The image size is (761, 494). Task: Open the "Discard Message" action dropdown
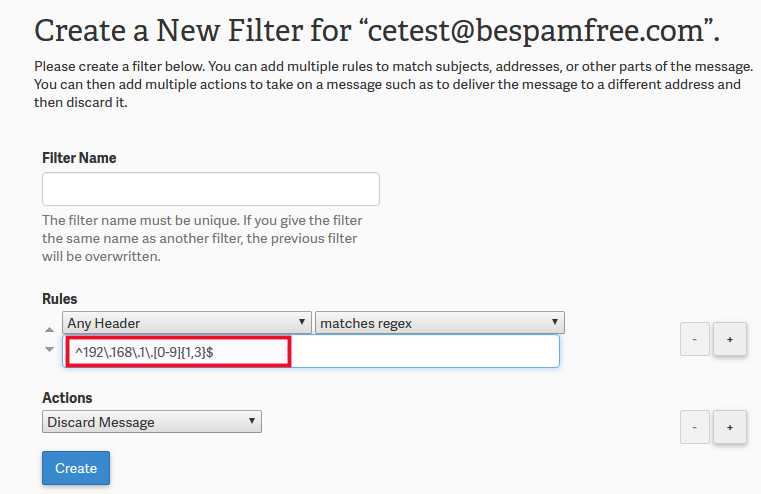coord(152,422)
